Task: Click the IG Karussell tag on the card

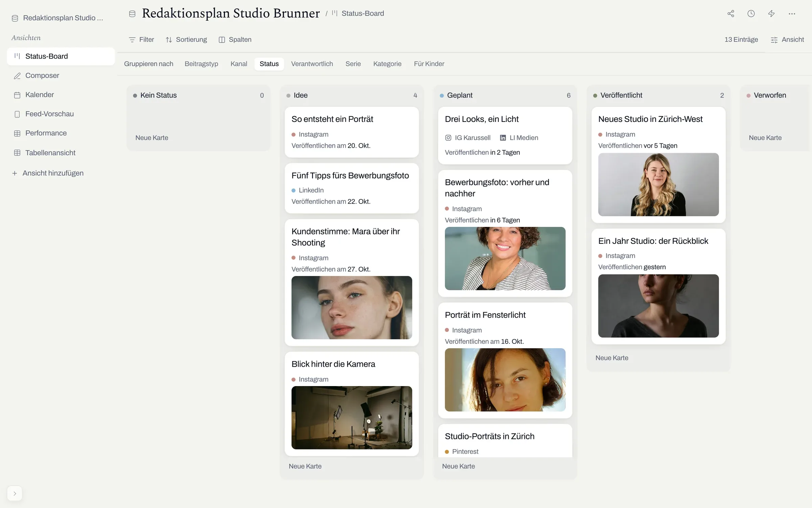Action: (x=468, y=138)
